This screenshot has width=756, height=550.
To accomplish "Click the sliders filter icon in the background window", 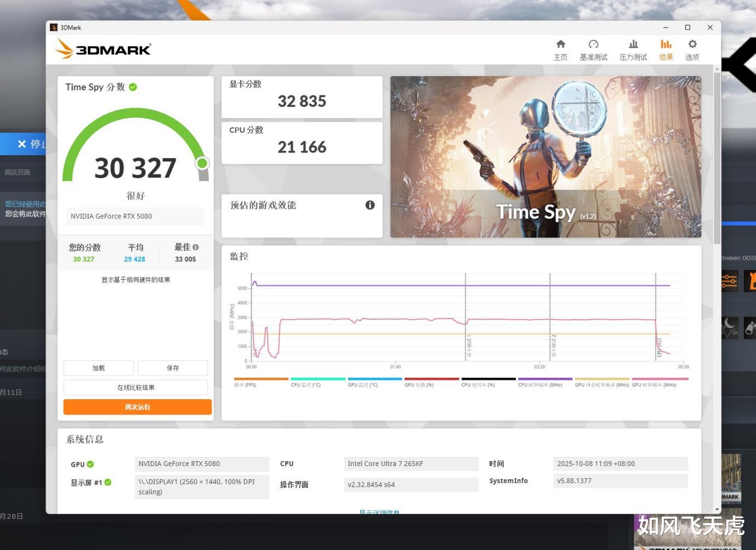I will (x=729, y=281).
